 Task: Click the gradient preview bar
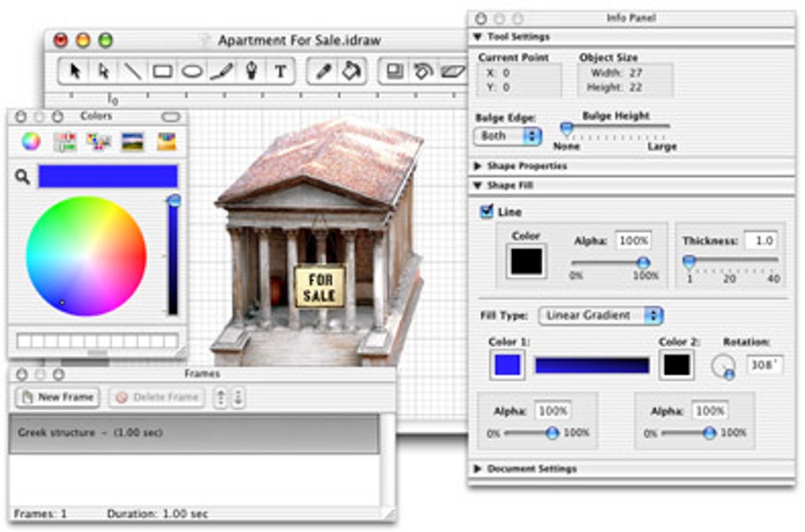coord(592,365)
